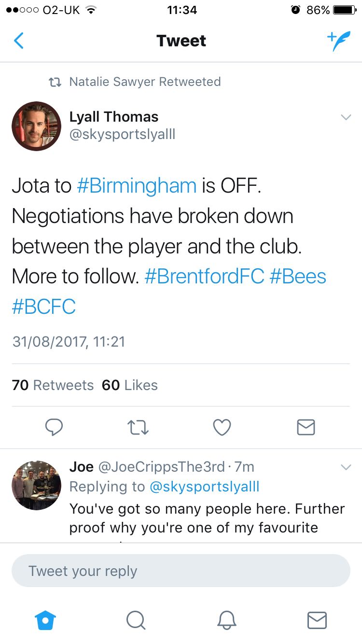Screen dimensions: 362x644
Task: Open the Search tab
Action: coord(136,620)
